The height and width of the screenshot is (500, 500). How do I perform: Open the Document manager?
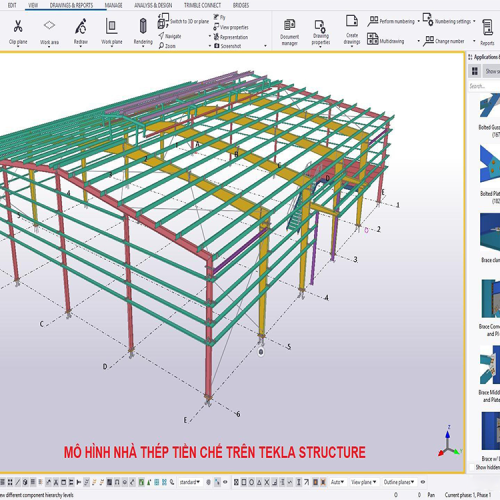click(289, 32)
